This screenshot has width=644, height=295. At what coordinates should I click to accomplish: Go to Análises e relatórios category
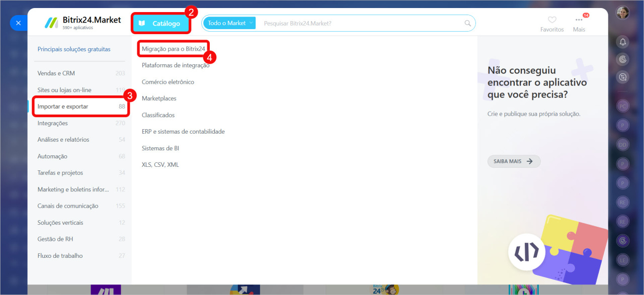81,140
